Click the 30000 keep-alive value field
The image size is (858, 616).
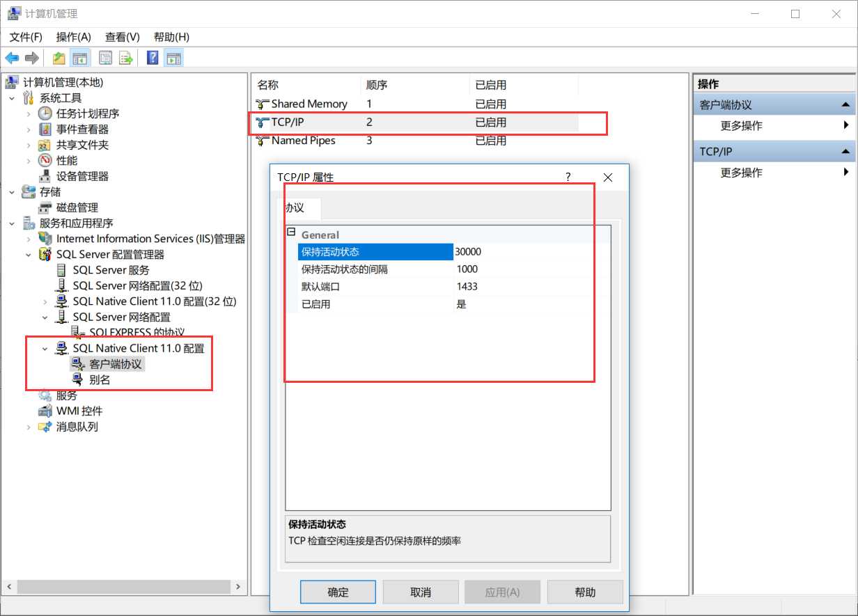[532, 251]
